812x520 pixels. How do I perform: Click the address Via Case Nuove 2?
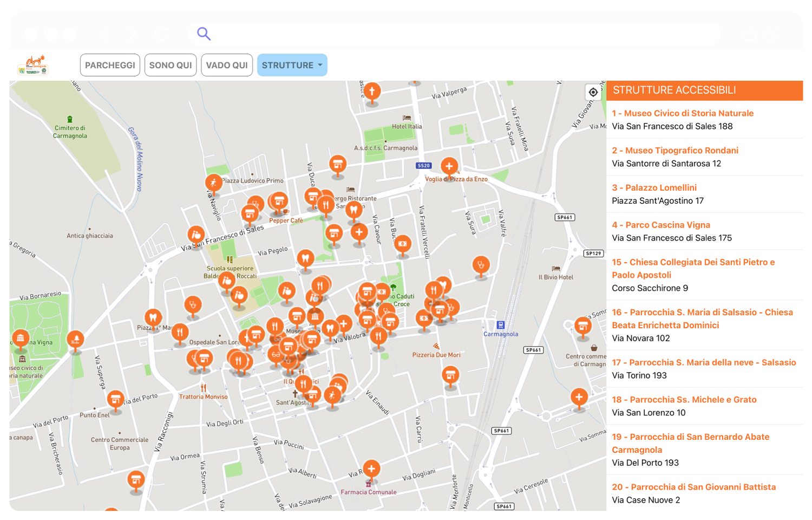click(x=646, y=500)
